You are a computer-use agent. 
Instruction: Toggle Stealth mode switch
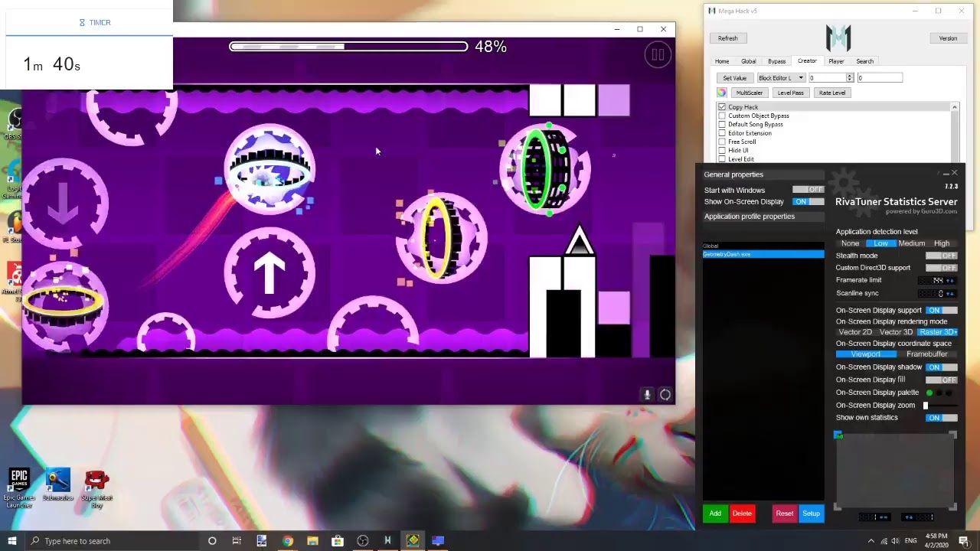pyautogui.click(x=942, y=256)
